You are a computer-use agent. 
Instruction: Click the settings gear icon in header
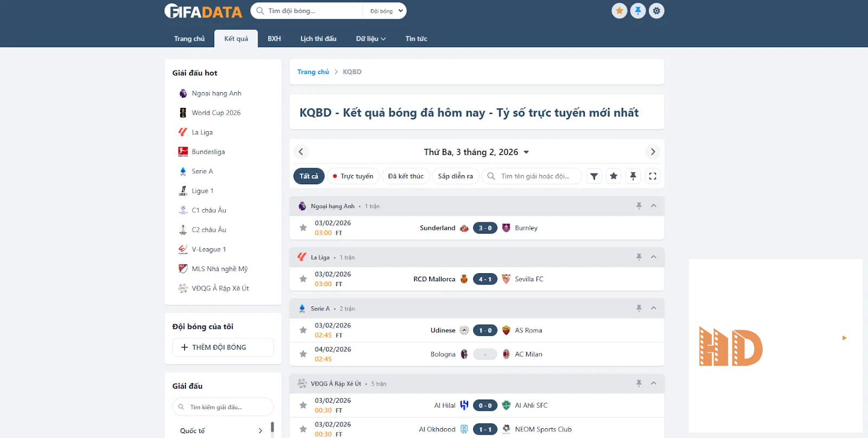coord(656,11)
